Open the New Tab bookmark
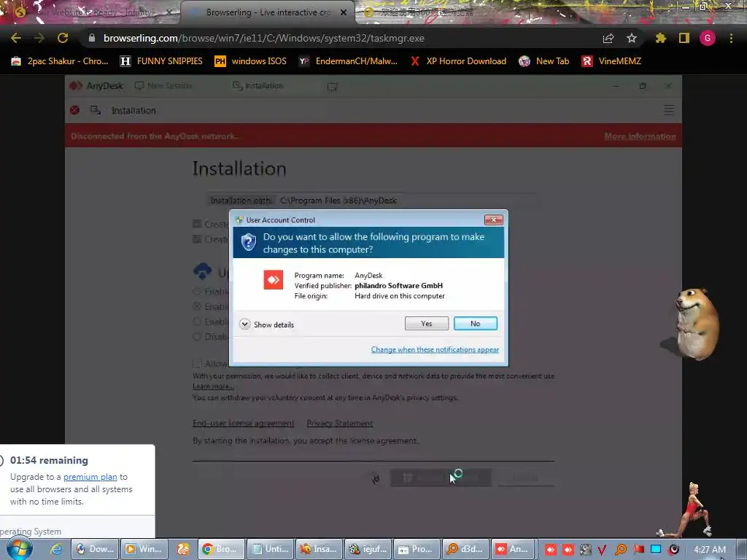This screenshot has width=747, height=560. pos(544,61)
